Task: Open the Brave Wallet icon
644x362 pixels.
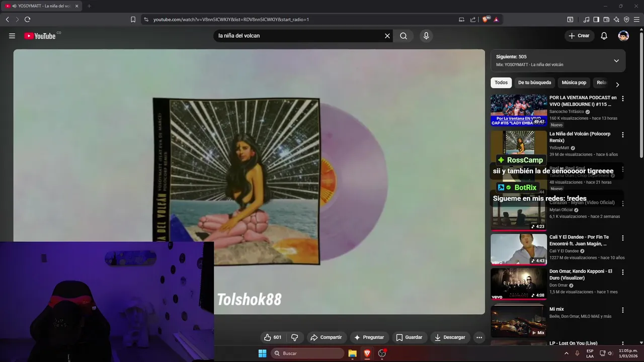Action: pos(606,20)
